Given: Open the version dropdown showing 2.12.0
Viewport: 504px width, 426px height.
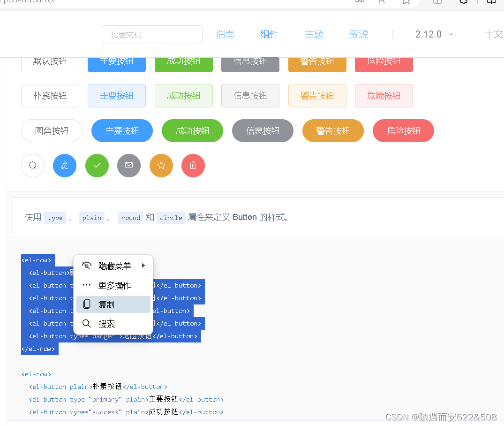Looking at the screenshot, I should 433,34.
